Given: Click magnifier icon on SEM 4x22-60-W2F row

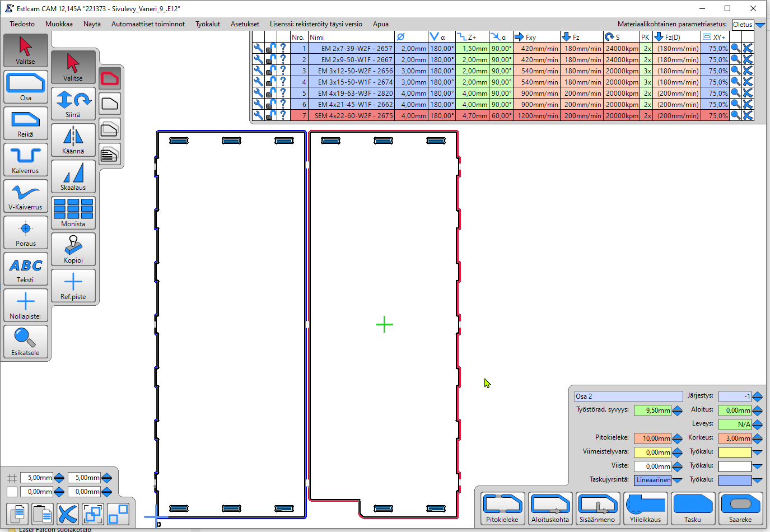Looking at the screenshot, I should click(736, 115).
